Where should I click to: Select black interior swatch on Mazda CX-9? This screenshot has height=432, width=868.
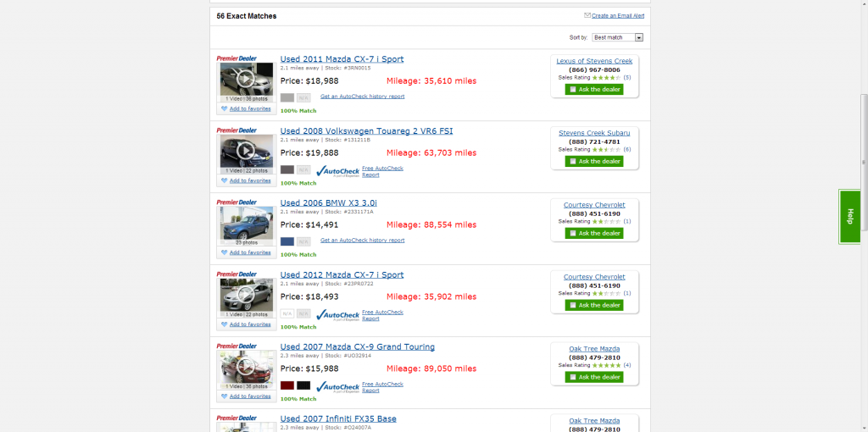click(x=303, y=385)
